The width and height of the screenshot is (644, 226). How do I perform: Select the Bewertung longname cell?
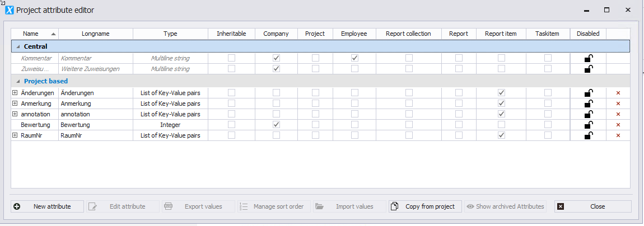[x=96, y=125]
